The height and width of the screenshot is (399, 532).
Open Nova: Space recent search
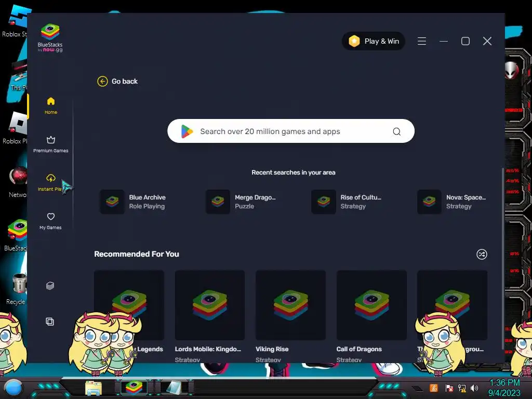click(453, 202)
